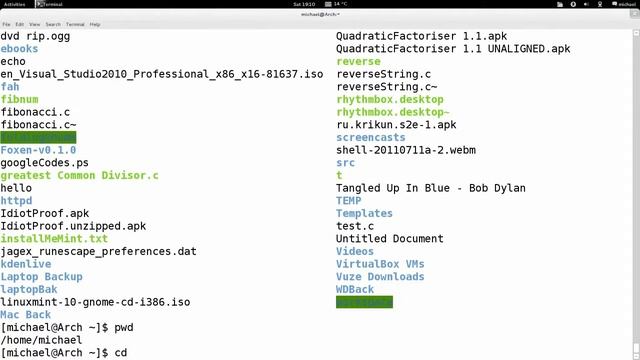Click the 'IdiotProof.apk' file name
The height and width of the screenshot is (360, 640).
click(44, 213)
